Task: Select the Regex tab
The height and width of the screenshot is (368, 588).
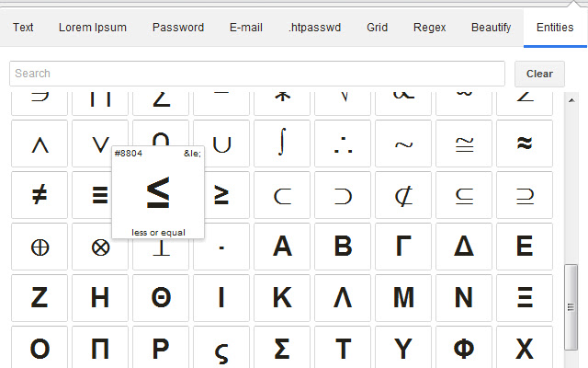Action: (430, 28)
